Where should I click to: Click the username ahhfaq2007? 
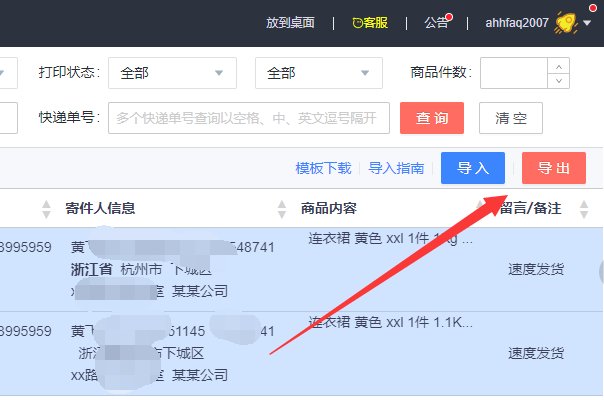tap(517, 23)
